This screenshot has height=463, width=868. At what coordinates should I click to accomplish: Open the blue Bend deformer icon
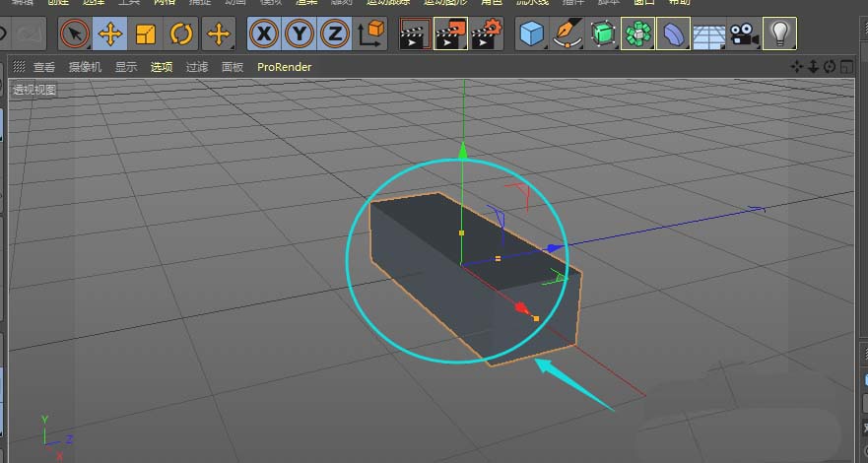[673, 33]
